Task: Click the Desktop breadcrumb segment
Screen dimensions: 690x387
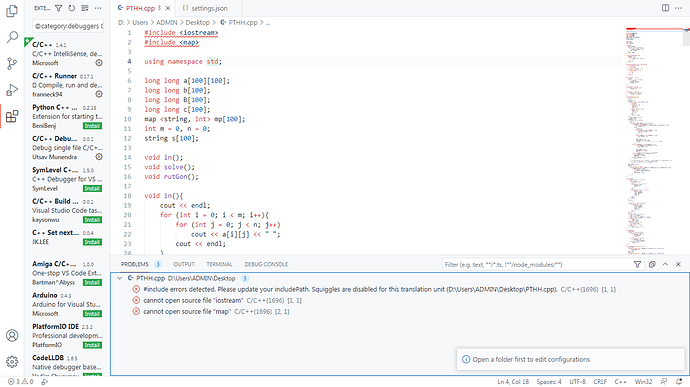Action: pyautogui.click(x=197, y=22)
